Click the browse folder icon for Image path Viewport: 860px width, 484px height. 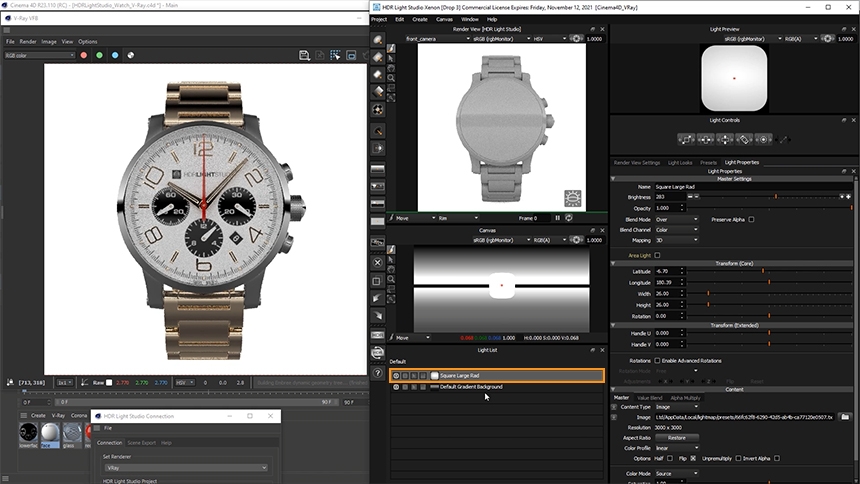pos(845,417)
